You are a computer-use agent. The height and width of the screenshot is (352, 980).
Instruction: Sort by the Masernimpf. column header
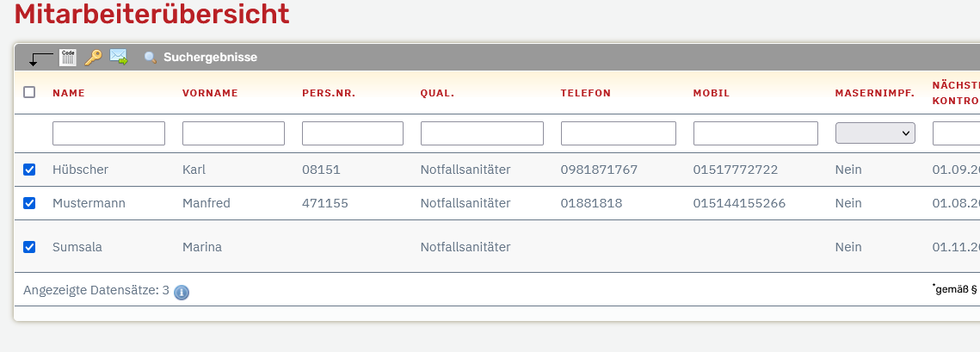point(875,93)
